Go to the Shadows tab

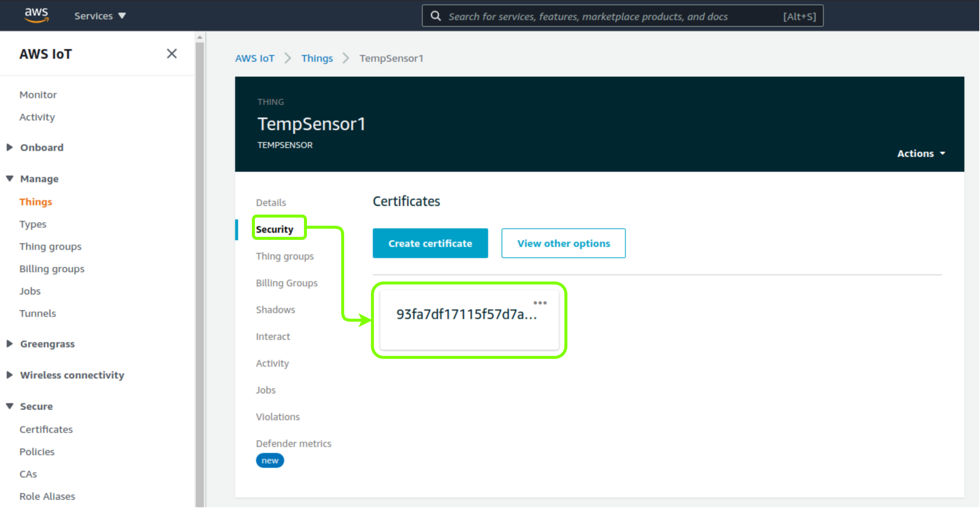pos(275,310)
